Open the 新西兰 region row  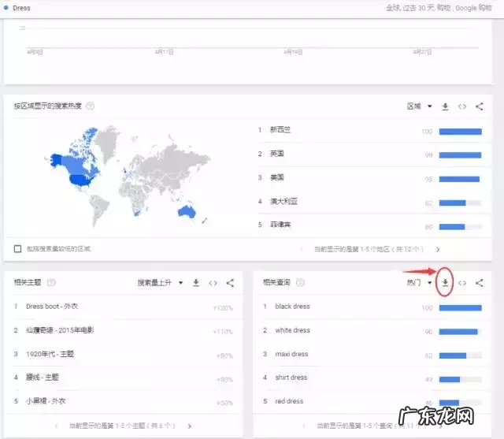pos(375,131)
